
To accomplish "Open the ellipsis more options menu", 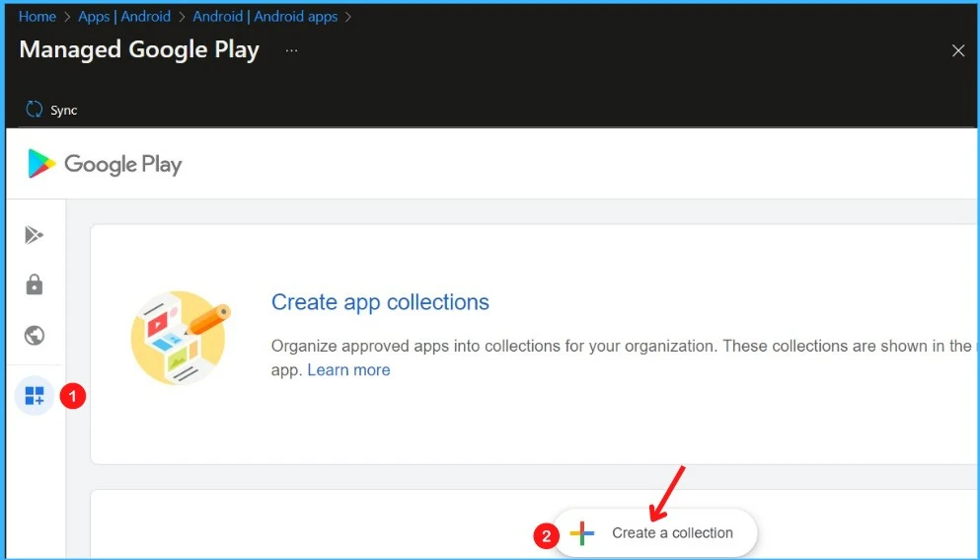I will (291, 50).
